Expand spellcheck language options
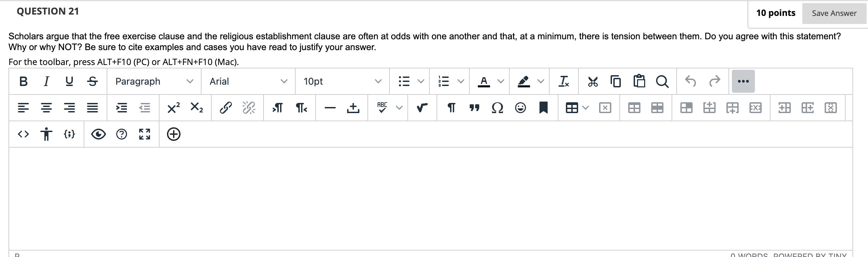Screen dimensions: 868x257 [399, 108]
